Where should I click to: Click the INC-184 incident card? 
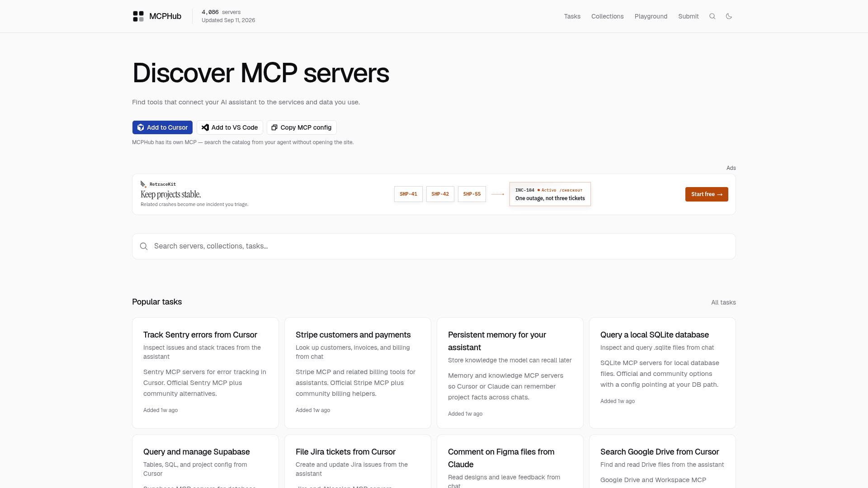[x=550, y=194]
